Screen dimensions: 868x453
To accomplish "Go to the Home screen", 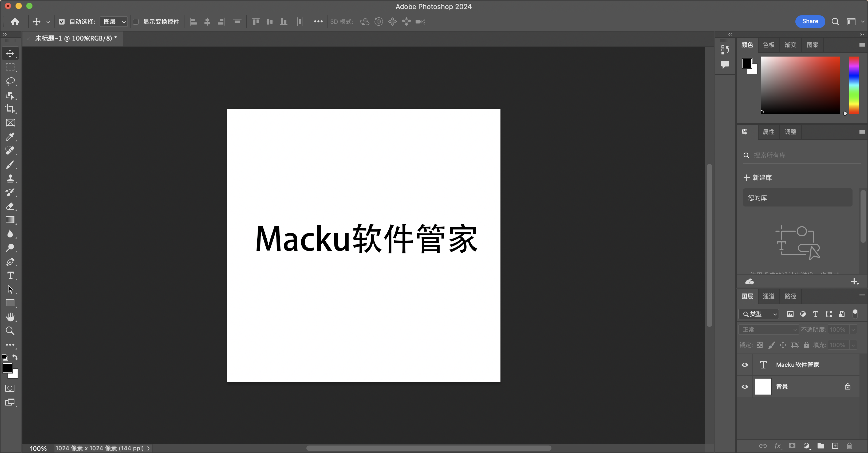I will (x=15, y=22).
